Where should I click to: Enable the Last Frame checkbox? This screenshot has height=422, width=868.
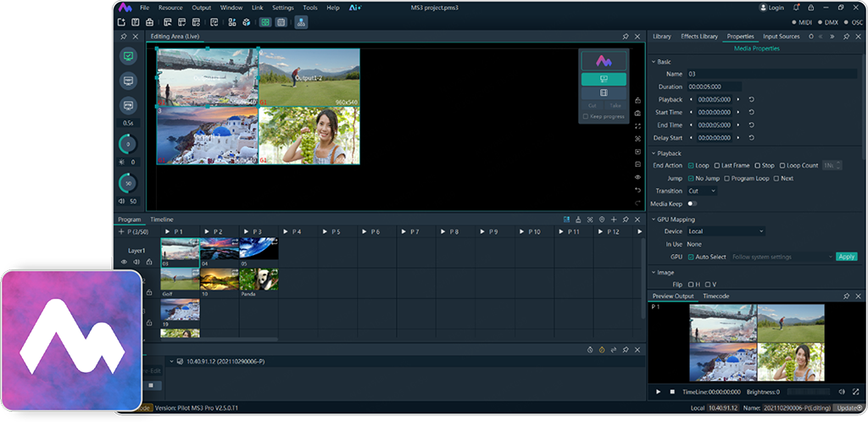pyautogui.click(x=716, y=166)
